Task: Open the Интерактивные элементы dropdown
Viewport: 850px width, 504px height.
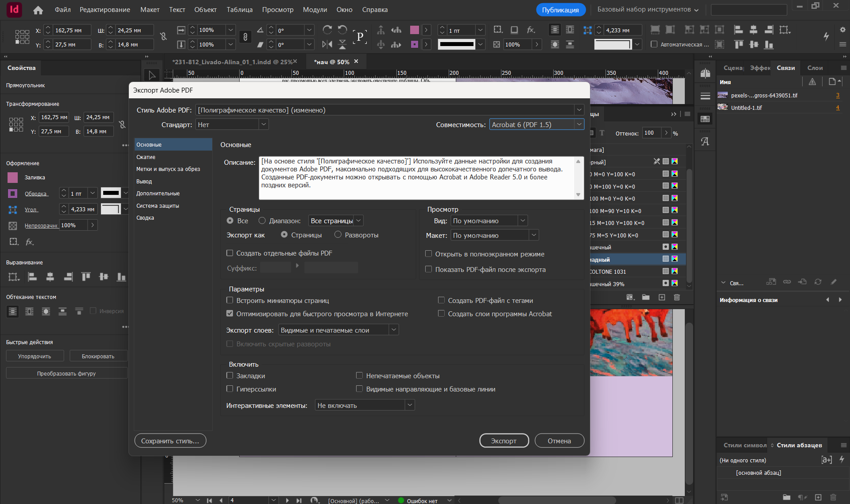Action: click(365, 405)
